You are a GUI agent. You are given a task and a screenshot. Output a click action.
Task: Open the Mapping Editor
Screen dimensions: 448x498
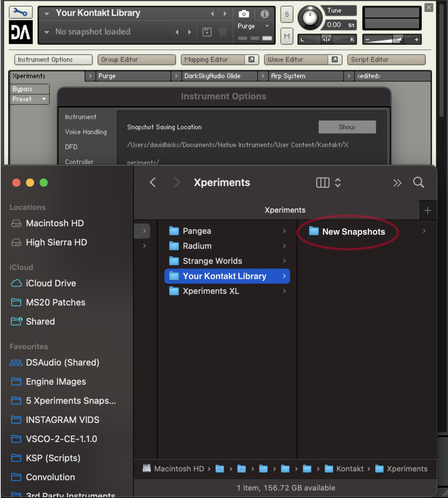click(x=213, y=60)
